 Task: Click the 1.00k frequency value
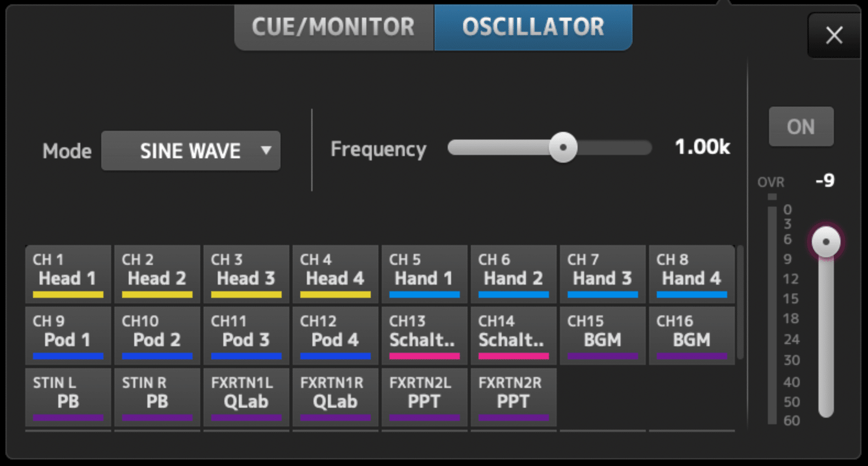tap(702, 147)
